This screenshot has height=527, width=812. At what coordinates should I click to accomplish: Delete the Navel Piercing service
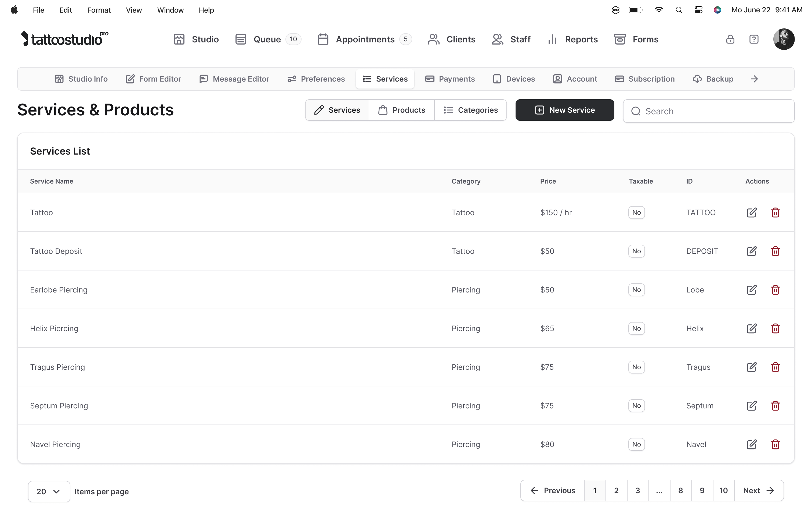(x=775, y=444)
